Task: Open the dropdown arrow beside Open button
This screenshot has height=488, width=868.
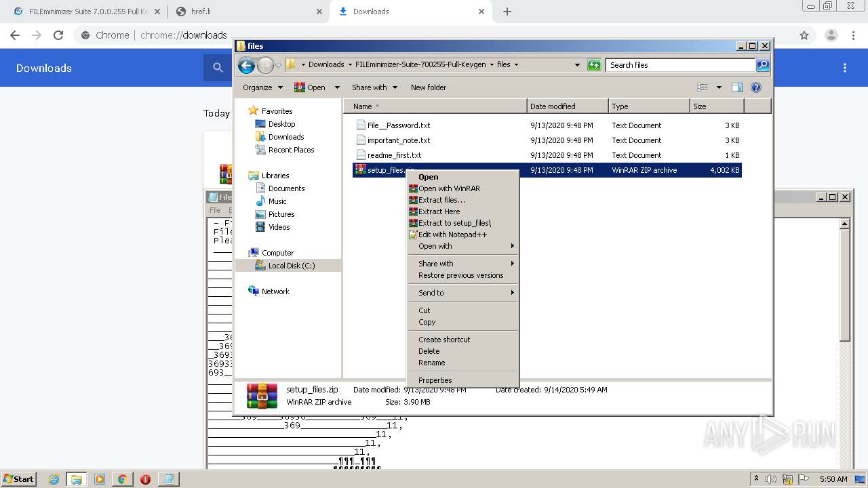Action: pos(337,87)
